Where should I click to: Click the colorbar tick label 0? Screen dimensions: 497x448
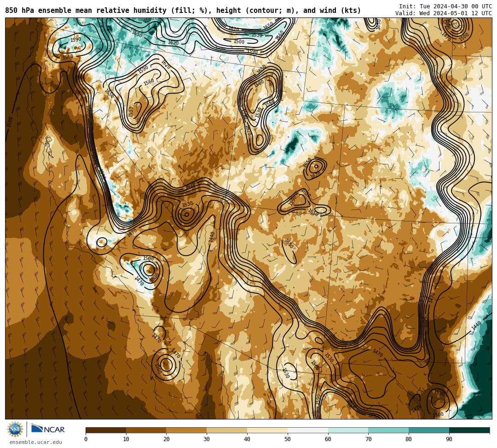86,439
